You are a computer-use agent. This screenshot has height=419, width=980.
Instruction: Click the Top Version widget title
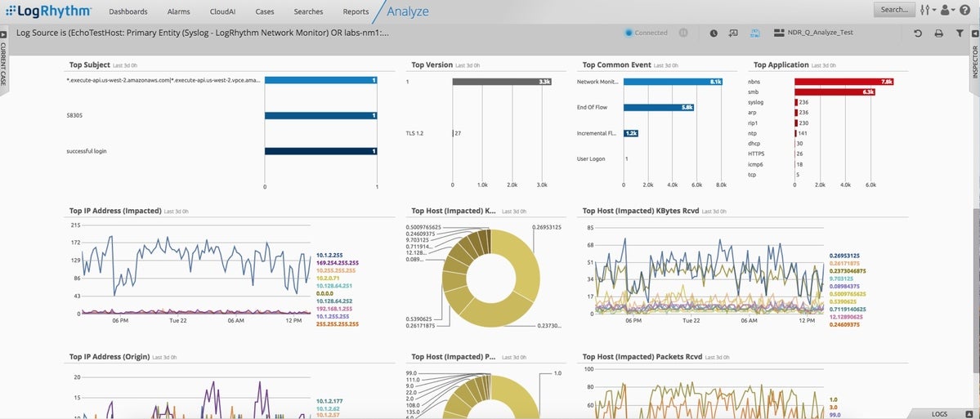[x=432, y=65]
